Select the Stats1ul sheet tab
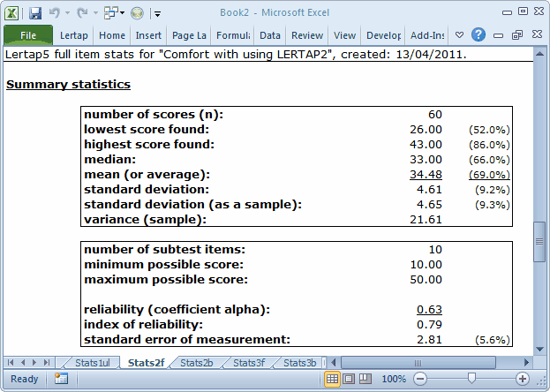 [x=93, y=363]
